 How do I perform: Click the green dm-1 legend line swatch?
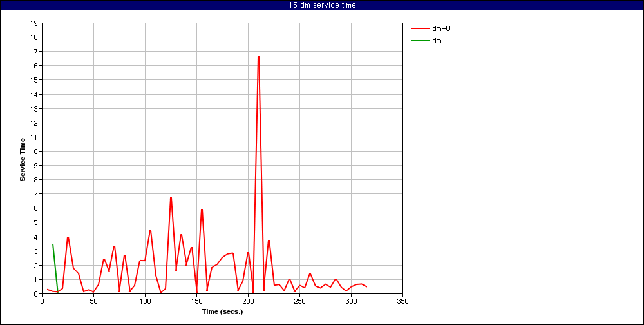[x=419, y=41]
